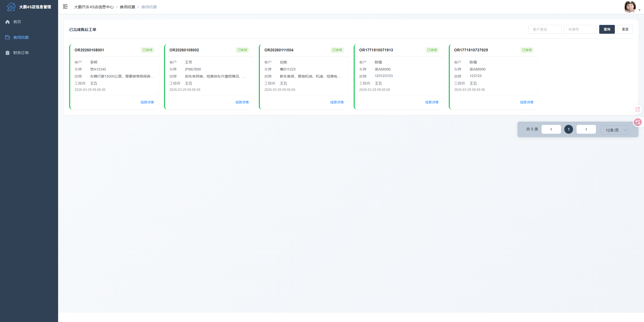Click the 已审核 tag on OR1771510071913
This screenshot has height=322, width=644.
(x=432, y=50)
